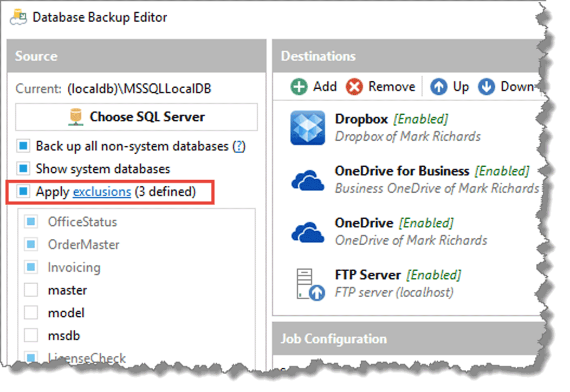The image size is (570, 392).
Task: Move destination up with Up arrow icon
Action: [x=439, y=87]
